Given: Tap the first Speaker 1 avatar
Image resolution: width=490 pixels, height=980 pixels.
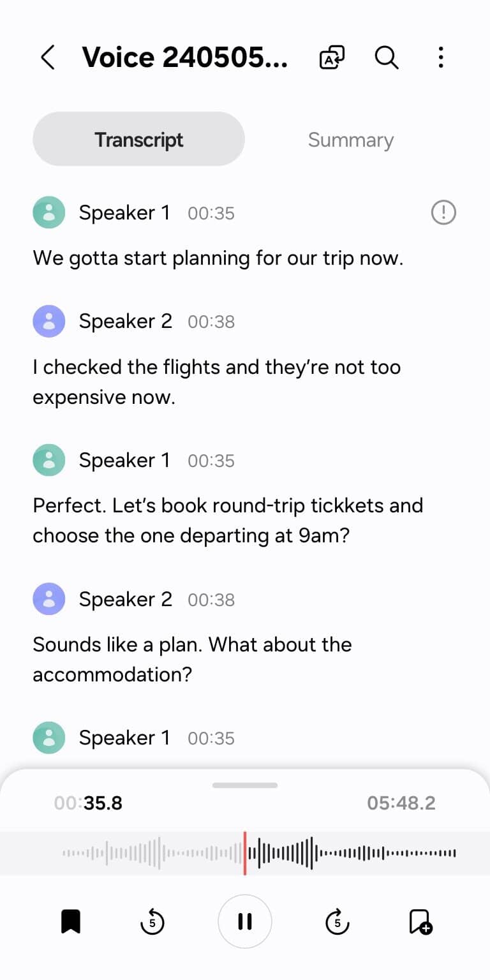Looking at the screenshot, I should click(49, 212).
